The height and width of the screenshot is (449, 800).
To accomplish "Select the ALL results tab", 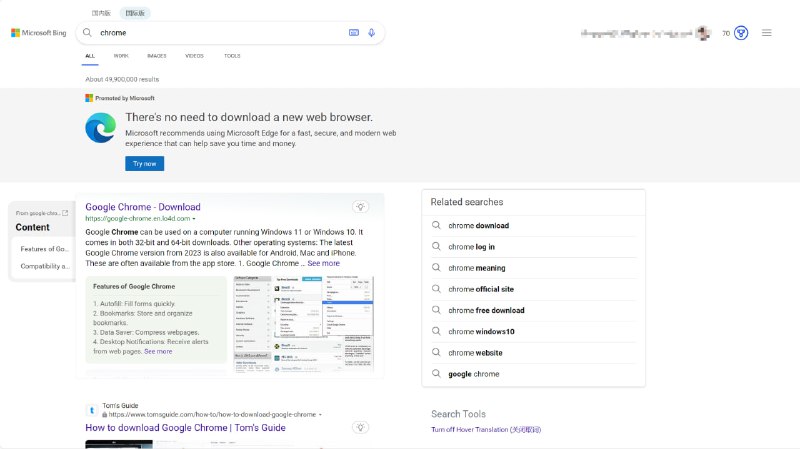I will coord(90,56).
